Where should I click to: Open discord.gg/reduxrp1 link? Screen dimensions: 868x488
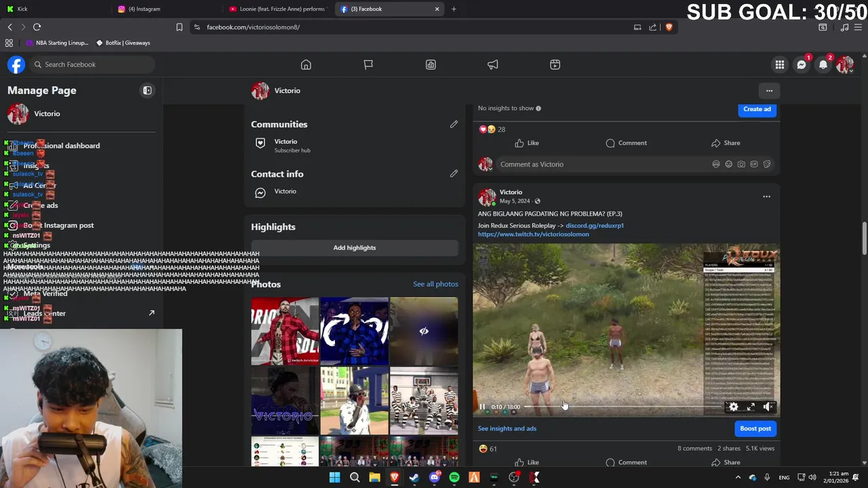[x=594, y=226]
